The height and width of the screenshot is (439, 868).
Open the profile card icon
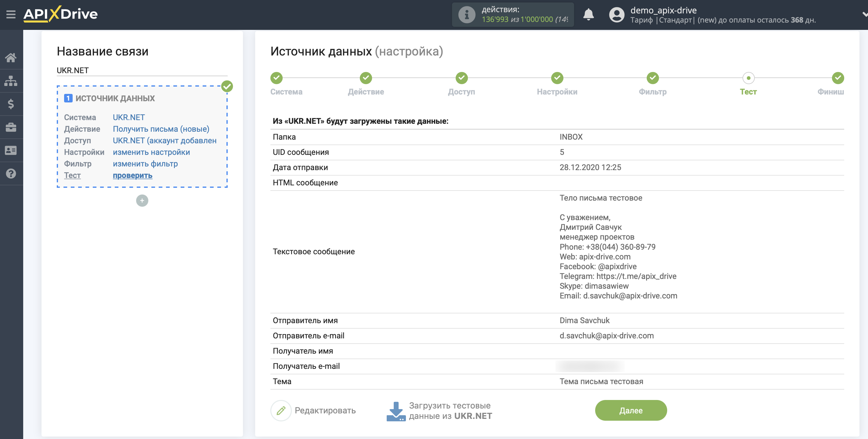[11, 151]
